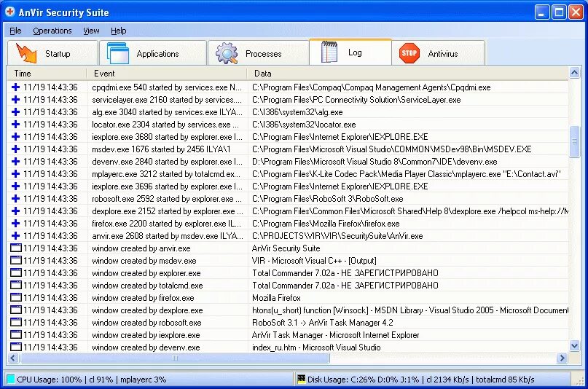Click plus icon of alg.exe row
Viewport: 588px width, 389px height.
15,112
